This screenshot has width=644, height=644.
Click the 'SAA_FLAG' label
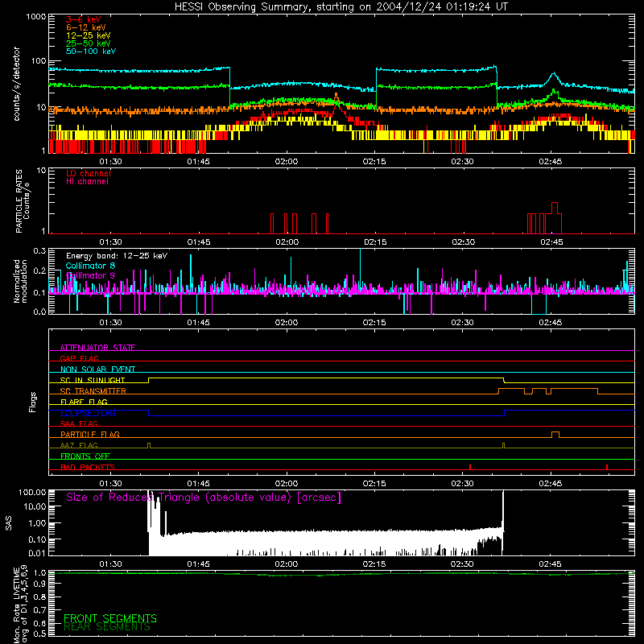79,423
